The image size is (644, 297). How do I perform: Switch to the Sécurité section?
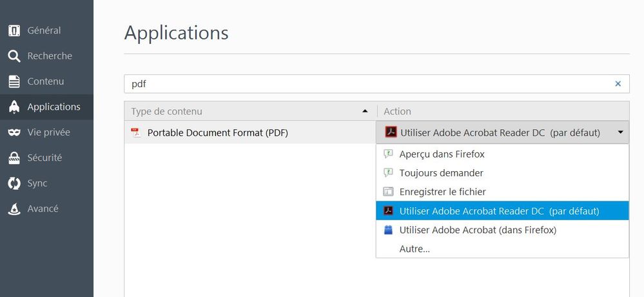point(46,158)
